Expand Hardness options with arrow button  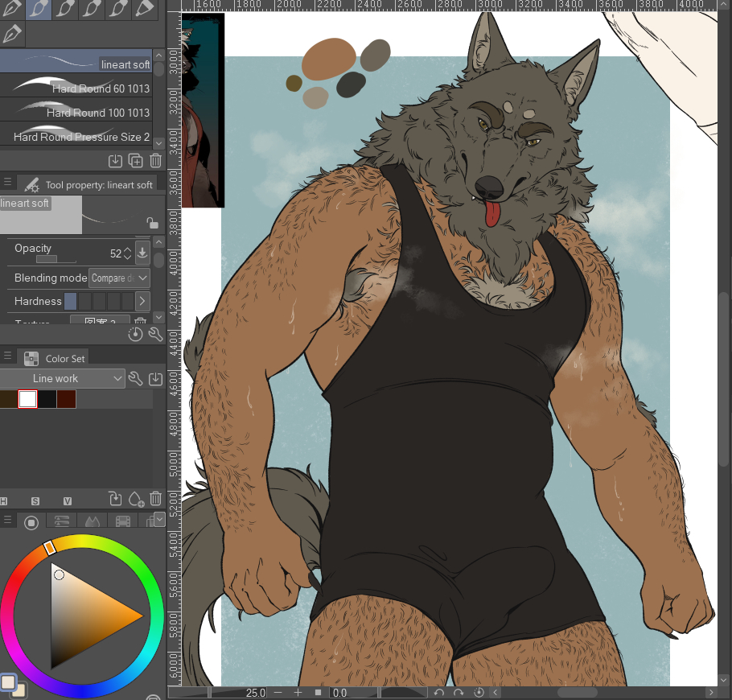tap(142, 301)
